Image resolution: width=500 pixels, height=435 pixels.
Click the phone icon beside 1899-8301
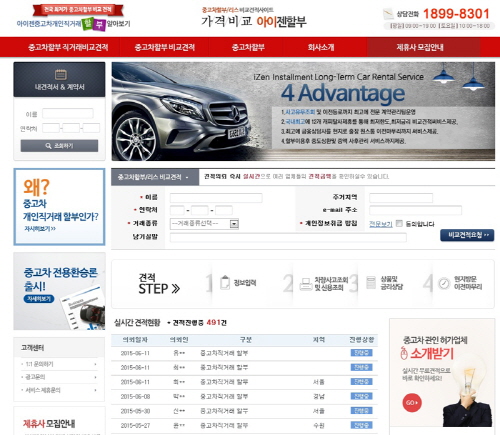tap(388, 14)
